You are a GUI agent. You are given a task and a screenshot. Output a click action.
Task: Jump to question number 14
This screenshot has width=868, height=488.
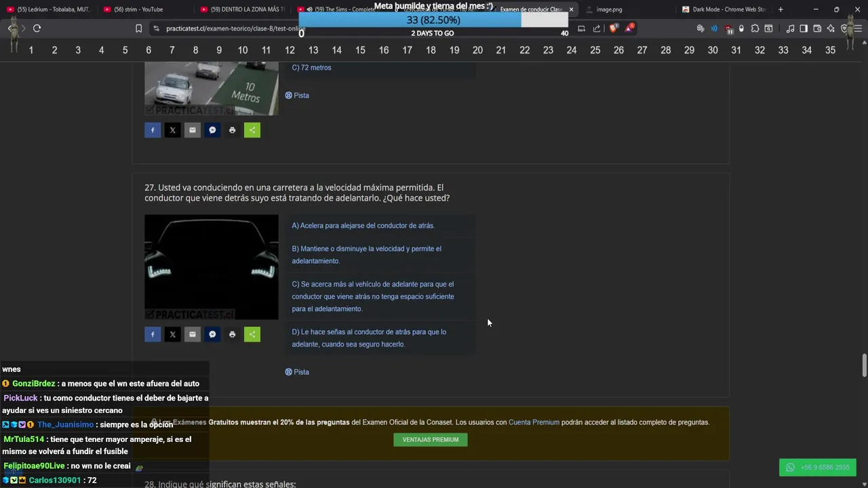[336, 50]
